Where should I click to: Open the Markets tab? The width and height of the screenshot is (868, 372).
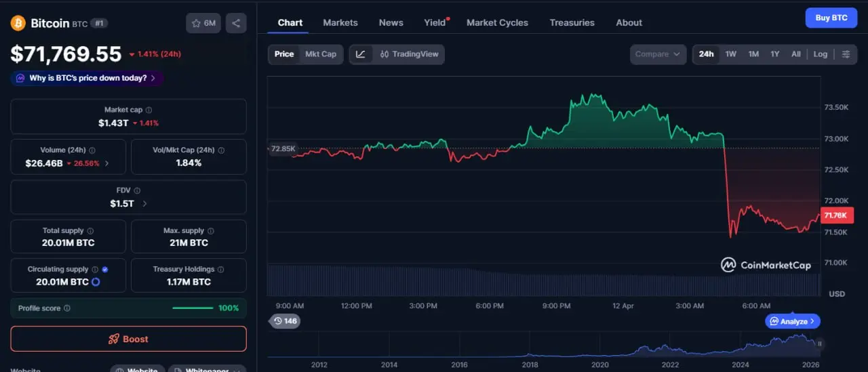click(x=340, y=22)
